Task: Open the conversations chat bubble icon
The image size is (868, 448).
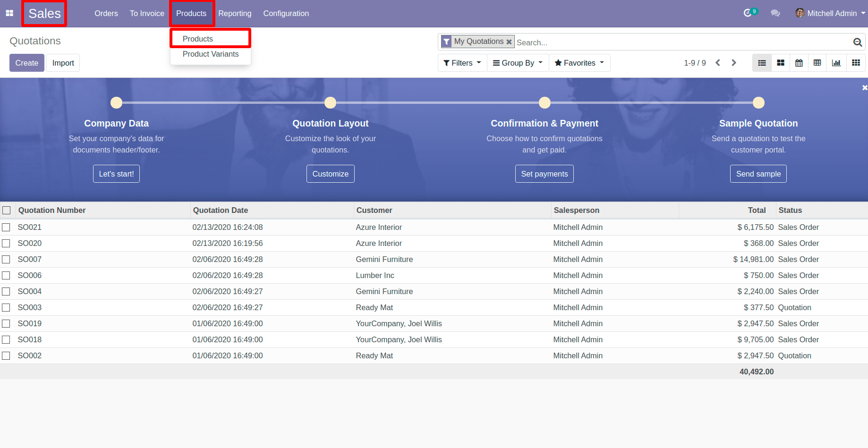Action: pos(775,13)
